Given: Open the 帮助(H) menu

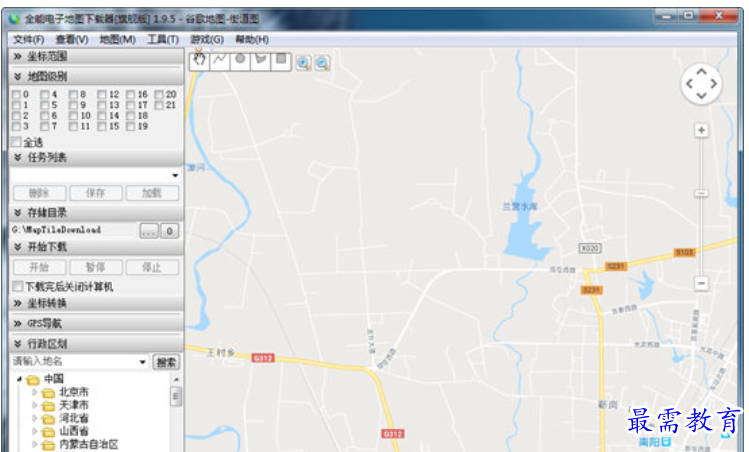Looking at the screenshot, I should [252, 39].
